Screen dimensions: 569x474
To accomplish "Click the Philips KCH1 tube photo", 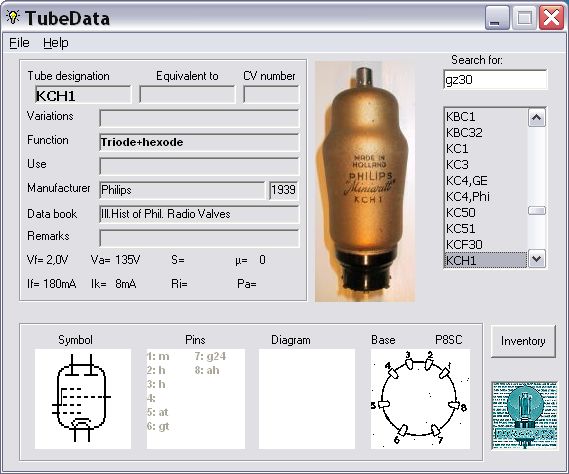I will tap(365, 181).
